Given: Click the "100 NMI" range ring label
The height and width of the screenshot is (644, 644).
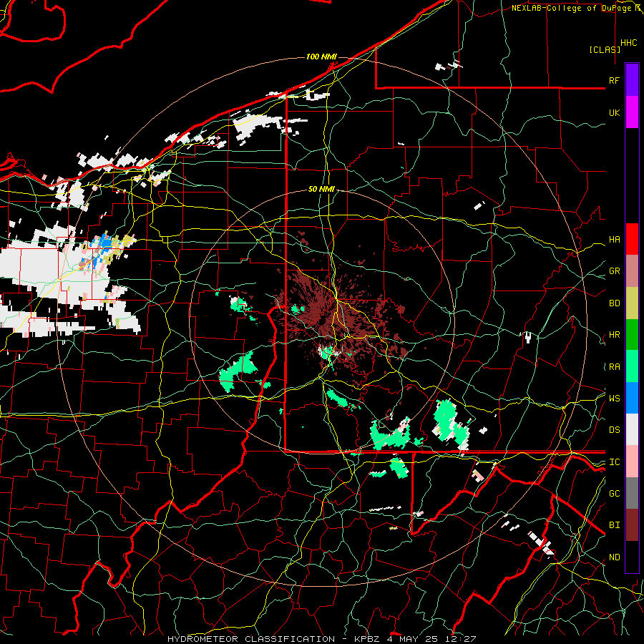Looking at the screenshot, I should (321, 57).
